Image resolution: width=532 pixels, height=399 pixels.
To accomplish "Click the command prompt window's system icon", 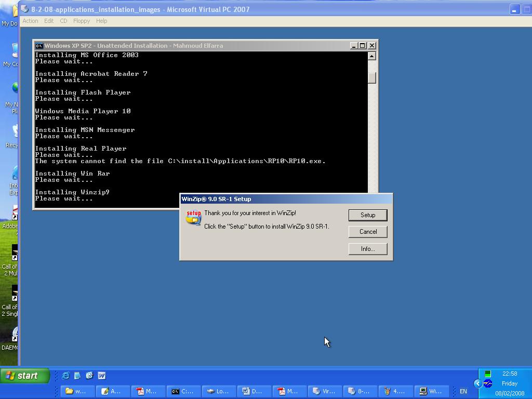I will tap(39, 46).
